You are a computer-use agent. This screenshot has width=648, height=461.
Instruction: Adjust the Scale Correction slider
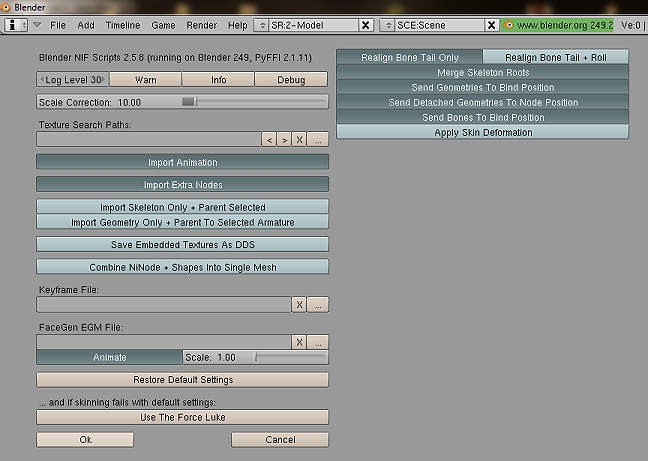pos(183,102)
